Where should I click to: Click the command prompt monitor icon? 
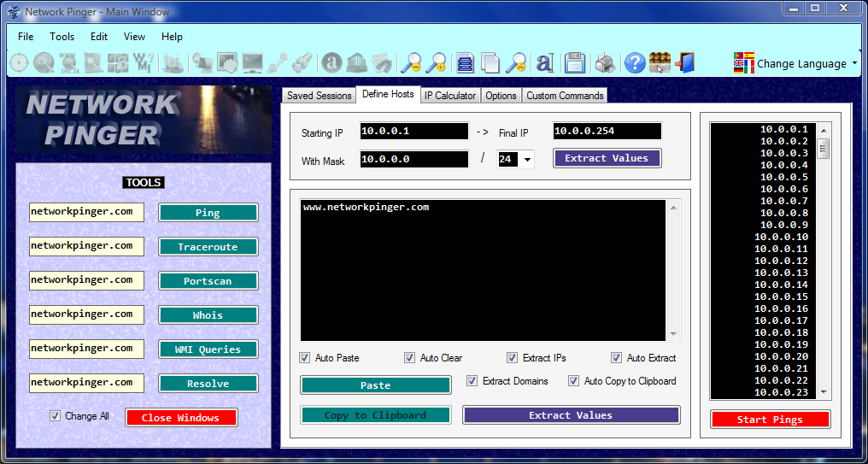pos(252,62)
